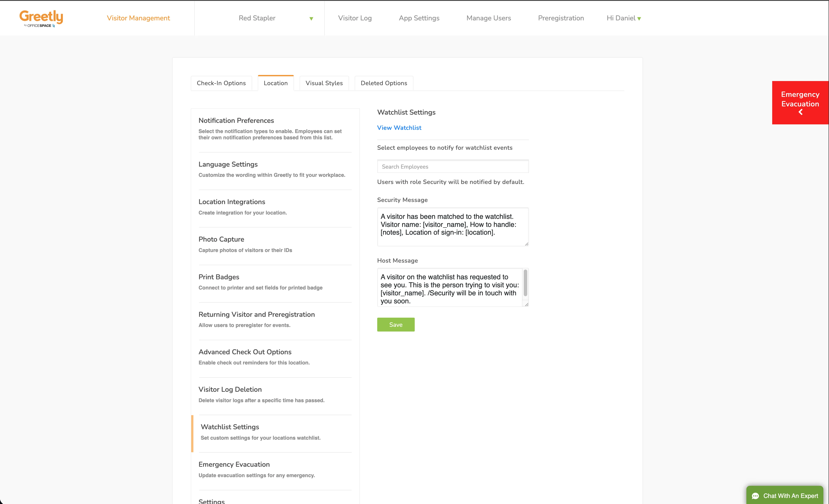Viewport: 829px width, 504px height.
Task: Select Print Badges section
Action: coord(219,277)
